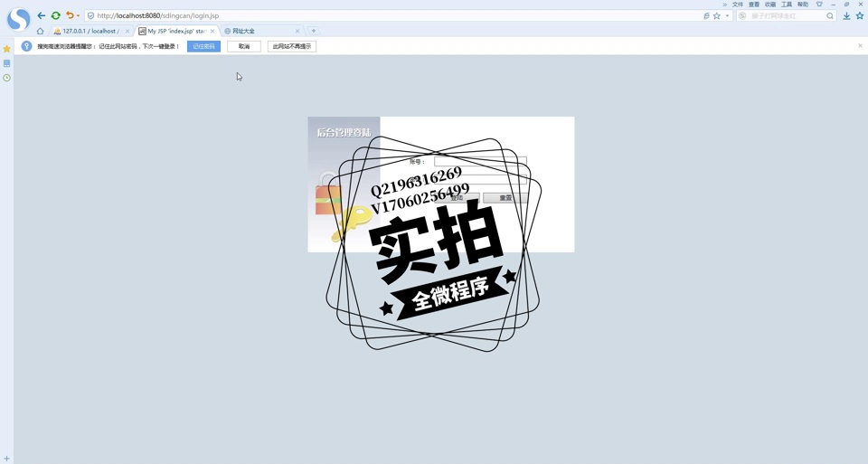Screen dimensions: 868x464
Task: Open the favorites star in left sidebar
Action: click(x=6, y=49)
